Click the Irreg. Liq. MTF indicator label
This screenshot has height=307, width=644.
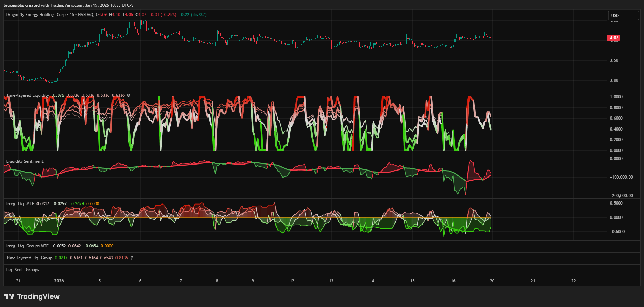point(20,204)
